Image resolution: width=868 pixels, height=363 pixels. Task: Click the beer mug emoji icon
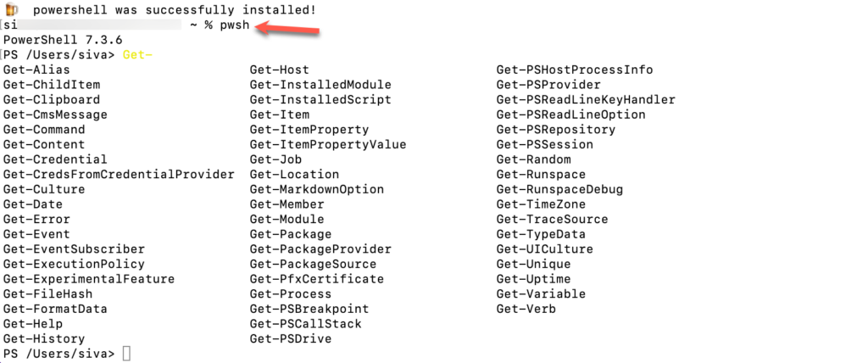(11, 9)
